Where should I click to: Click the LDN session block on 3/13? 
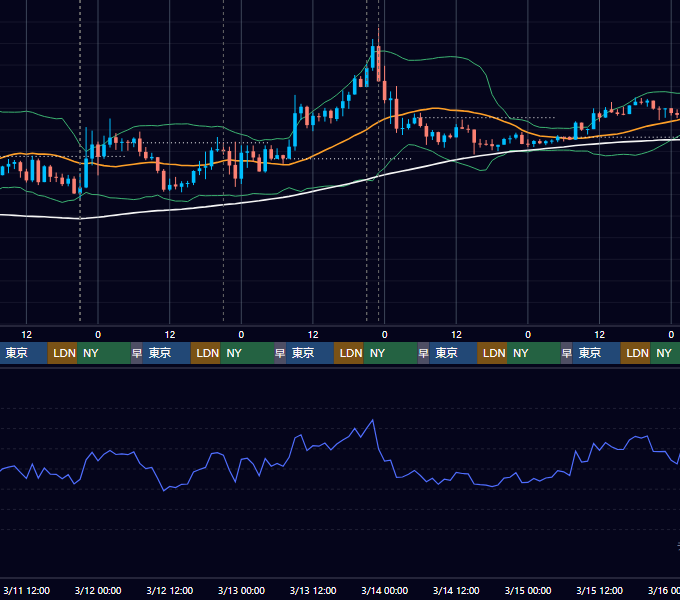tap(349, 353)
